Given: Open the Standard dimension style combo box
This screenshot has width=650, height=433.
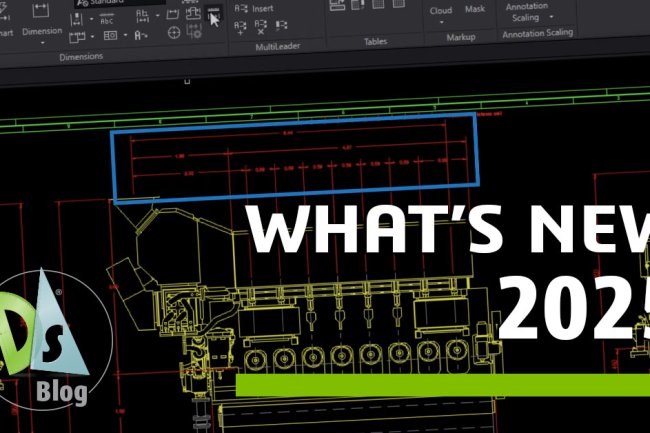Looking at the screenshot, I should [x=120, y=2].
